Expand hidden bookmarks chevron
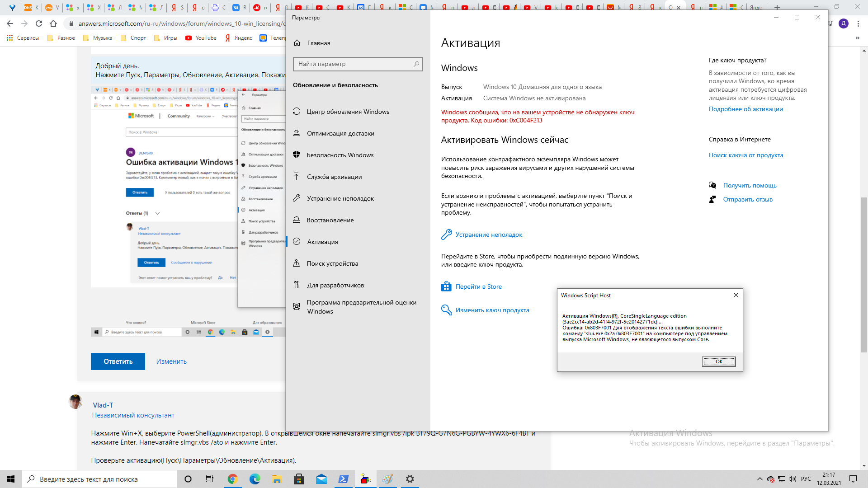Image resolution: width=868 pixels, height=488 pixels. click(x=857, y=38)
